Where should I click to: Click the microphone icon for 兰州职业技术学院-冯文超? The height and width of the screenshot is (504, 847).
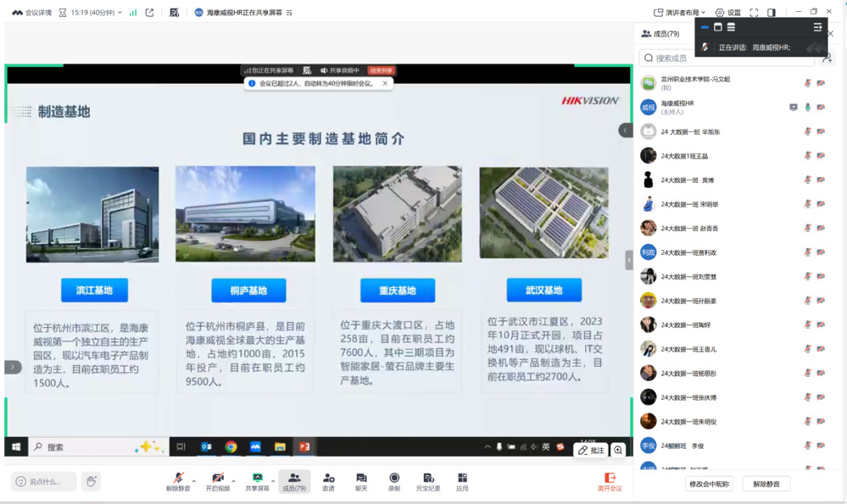pos(807,83)
